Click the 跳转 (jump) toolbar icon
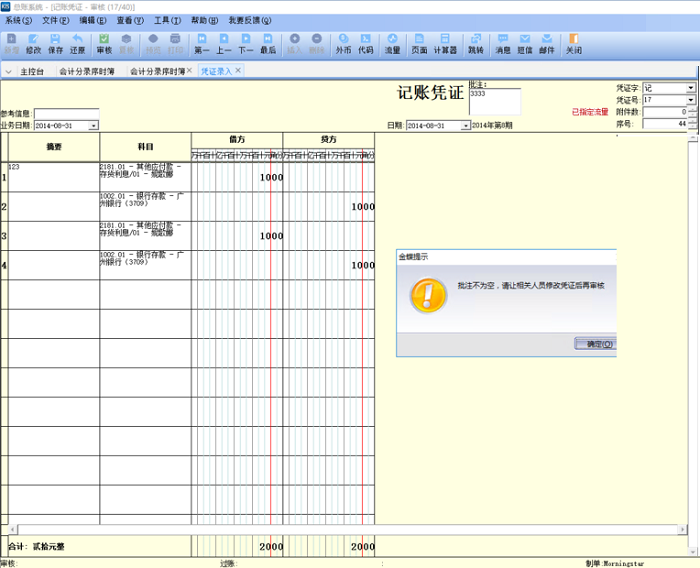 [475, 42]
